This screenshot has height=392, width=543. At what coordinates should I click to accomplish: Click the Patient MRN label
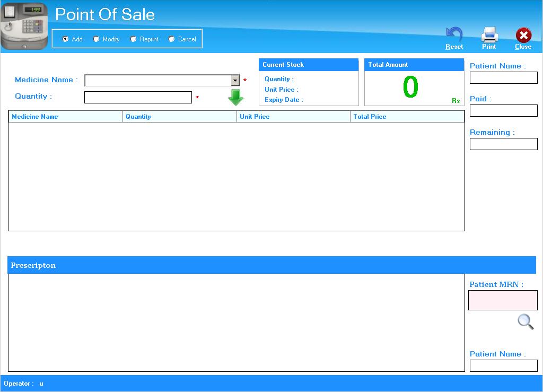pyautogui.click(x=496, y=284)
